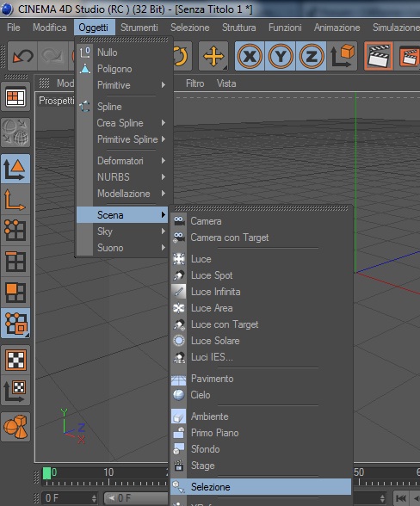The image size is (420, 506).
Task: Expand the Crea Spline submenu
Action: (x=122, y=123)
